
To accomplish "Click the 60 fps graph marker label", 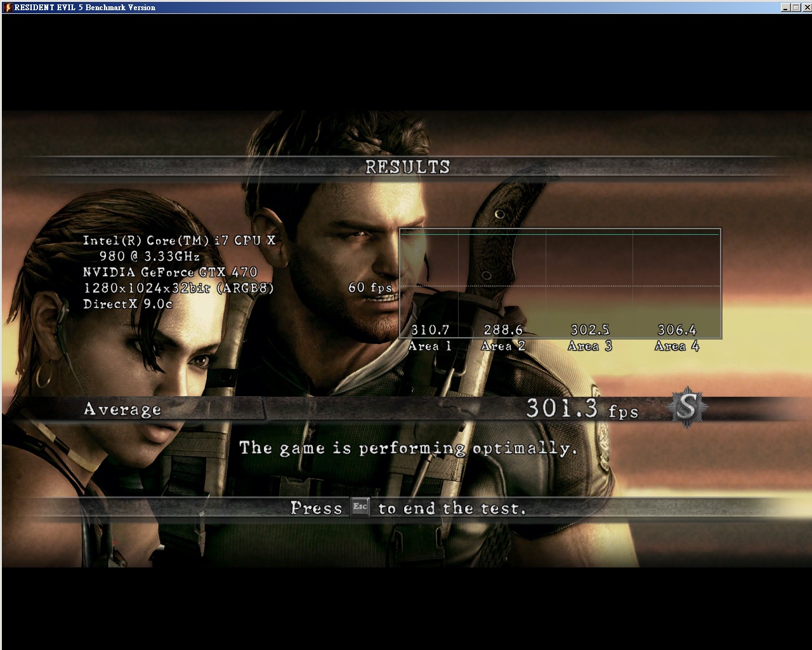I will [370, 288].
